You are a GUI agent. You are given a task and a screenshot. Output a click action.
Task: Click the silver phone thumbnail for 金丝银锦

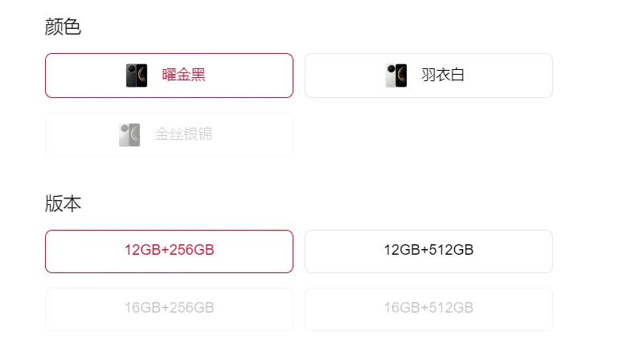click(x=129, y=135)
